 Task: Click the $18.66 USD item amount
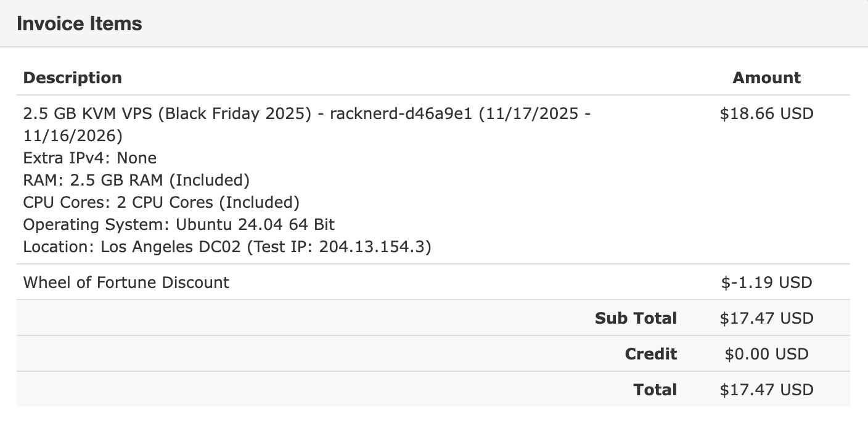[766, 113]
